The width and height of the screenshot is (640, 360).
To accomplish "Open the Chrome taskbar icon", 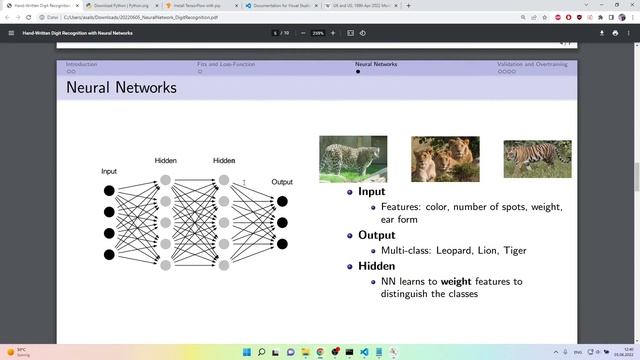I will pos(320,352).
